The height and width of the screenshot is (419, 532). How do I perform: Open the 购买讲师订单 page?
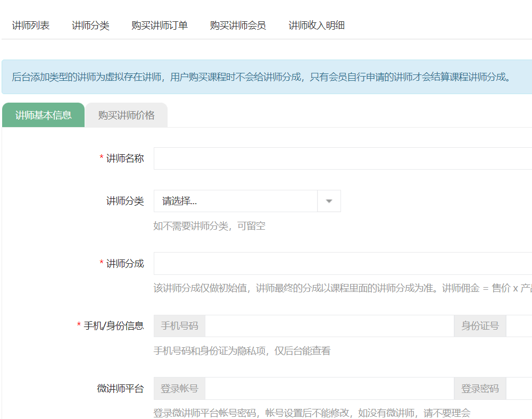(160, 26)
